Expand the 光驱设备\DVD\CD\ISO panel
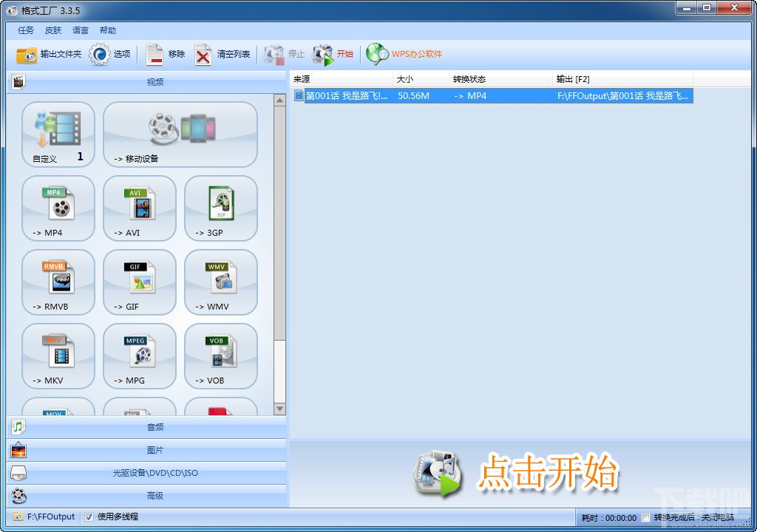757x532 pixels. 147,473
